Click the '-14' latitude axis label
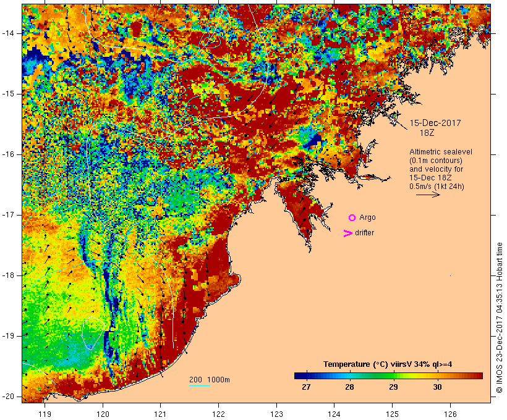 pyautogui.click(x=8, y=33)
